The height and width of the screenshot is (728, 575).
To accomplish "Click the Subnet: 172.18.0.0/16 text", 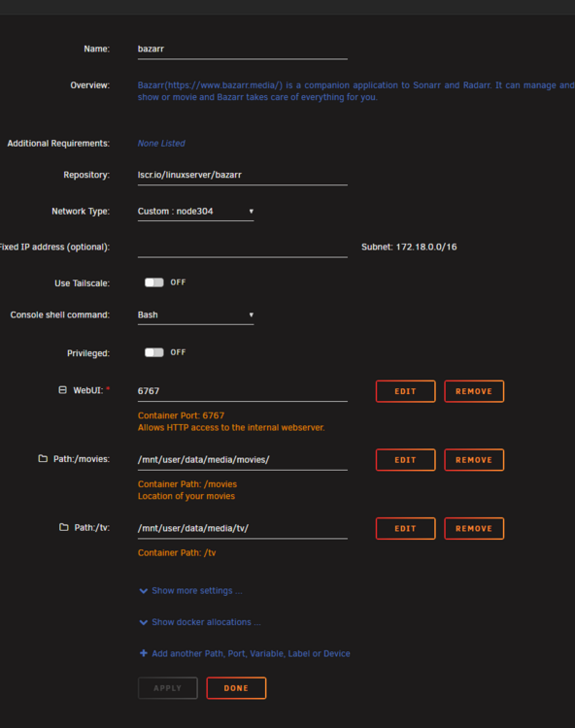I will click(409, 247).
